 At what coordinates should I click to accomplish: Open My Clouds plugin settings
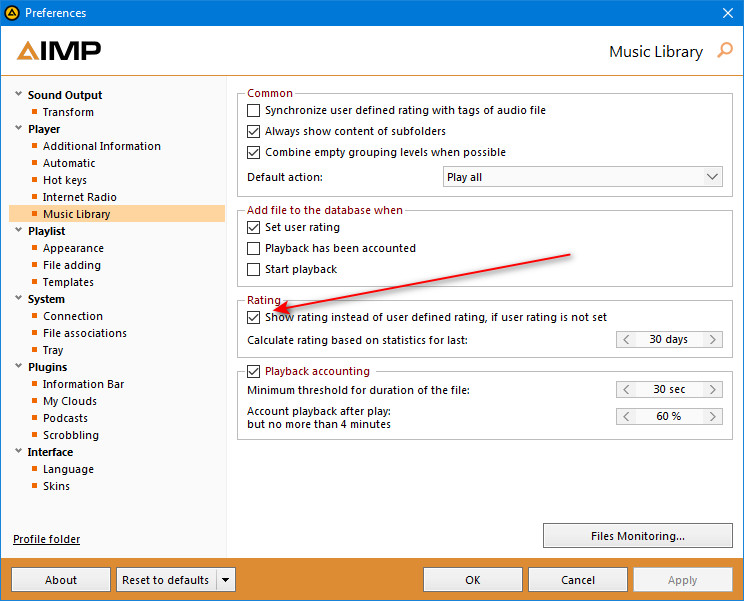pos(69,401)
